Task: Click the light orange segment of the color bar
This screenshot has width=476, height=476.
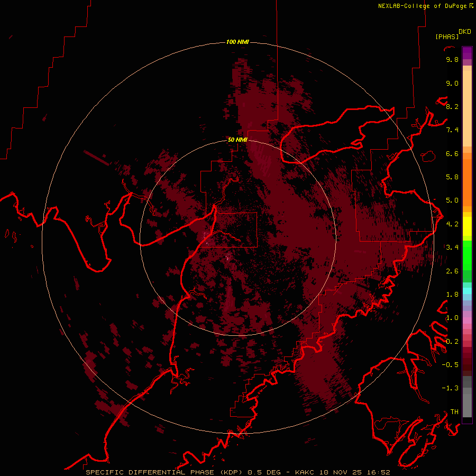Action: tap(467, 108)
